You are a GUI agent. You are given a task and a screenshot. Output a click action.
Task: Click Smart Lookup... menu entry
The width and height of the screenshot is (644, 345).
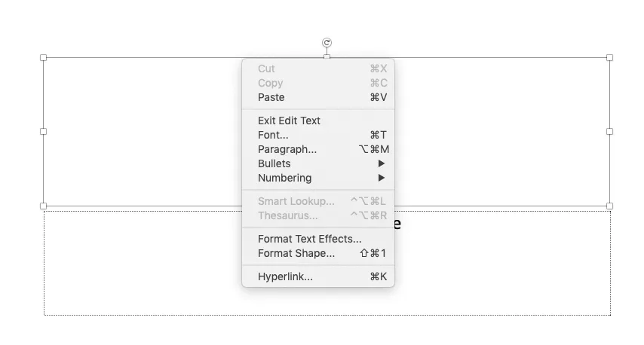tap(296, 201)
